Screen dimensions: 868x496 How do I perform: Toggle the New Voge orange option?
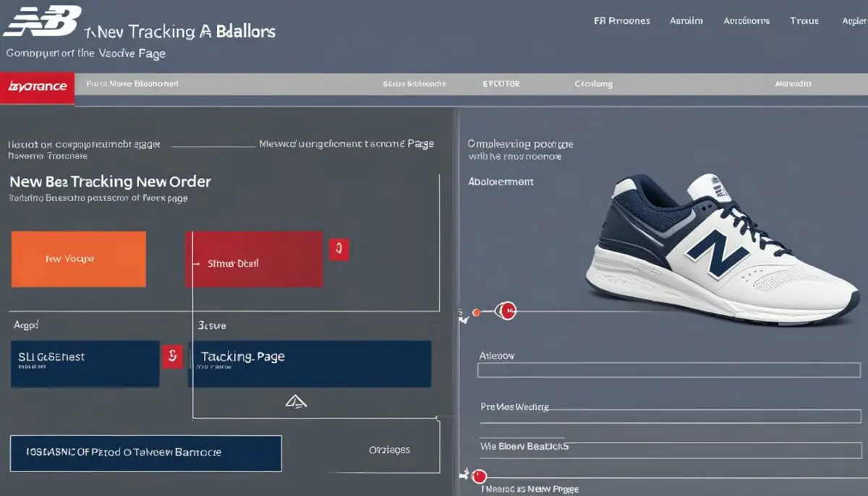point(78,259)
